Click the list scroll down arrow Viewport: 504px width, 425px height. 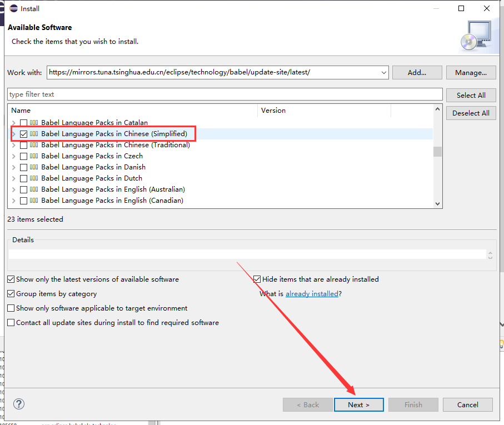pos(437,204)
